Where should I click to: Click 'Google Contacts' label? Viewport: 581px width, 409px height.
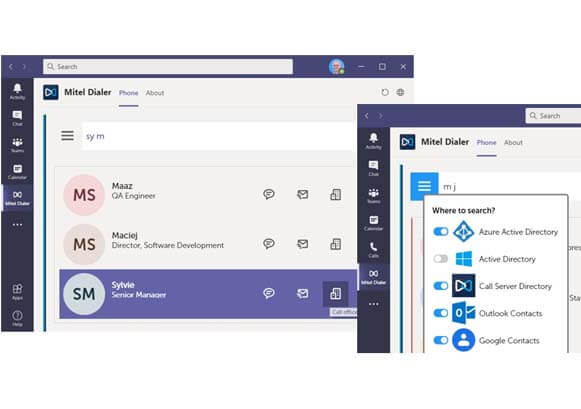click(509, 340)
